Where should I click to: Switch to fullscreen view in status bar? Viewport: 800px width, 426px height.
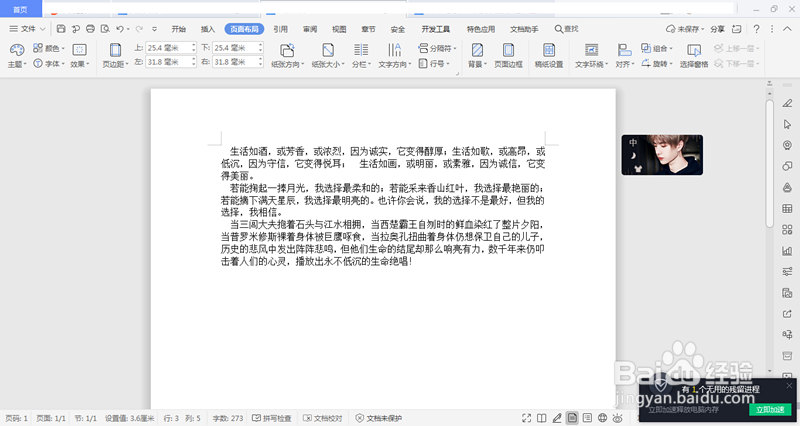click(527, 418)
